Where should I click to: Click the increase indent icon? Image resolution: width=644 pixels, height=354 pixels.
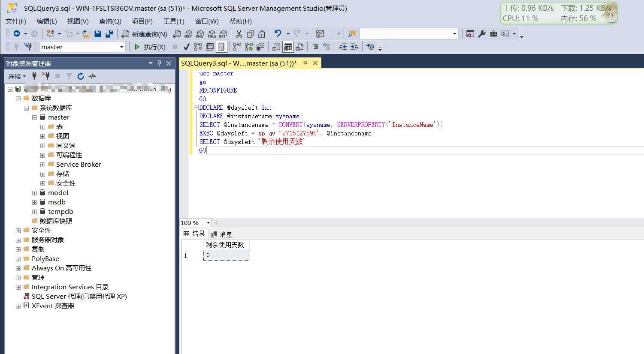(x=354, y=47)
